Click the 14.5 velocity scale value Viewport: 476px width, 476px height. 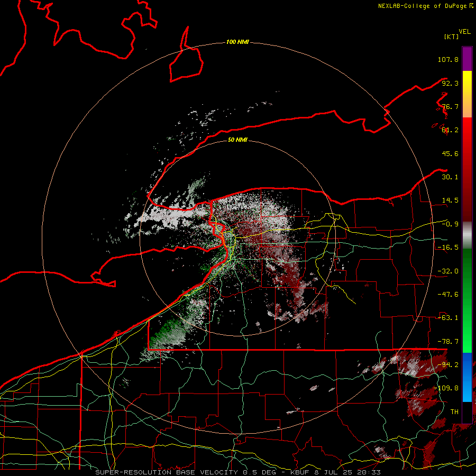tap(450, 200)
